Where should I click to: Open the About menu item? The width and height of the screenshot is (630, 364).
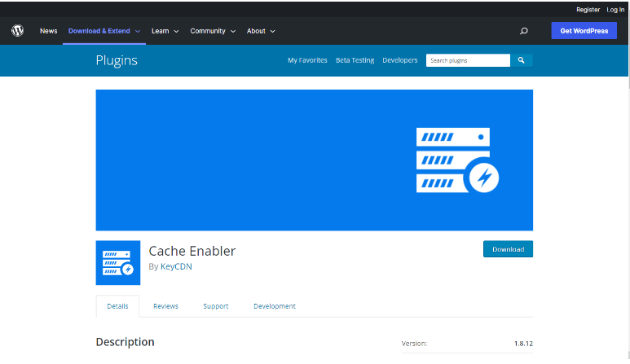click(256, 31)
